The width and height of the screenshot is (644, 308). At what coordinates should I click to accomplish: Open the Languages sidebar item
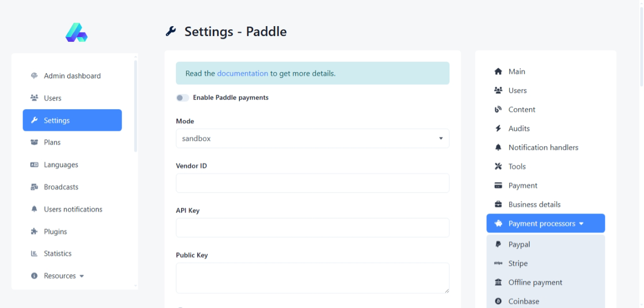61,165
